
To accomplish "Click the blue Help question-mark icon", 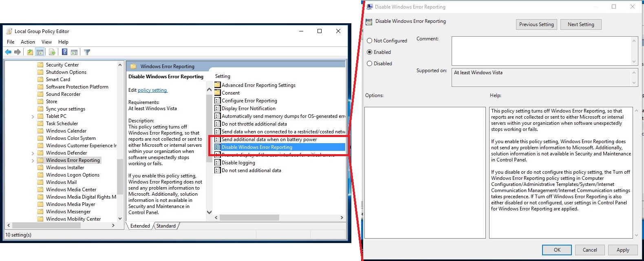I will coord(64,52).
